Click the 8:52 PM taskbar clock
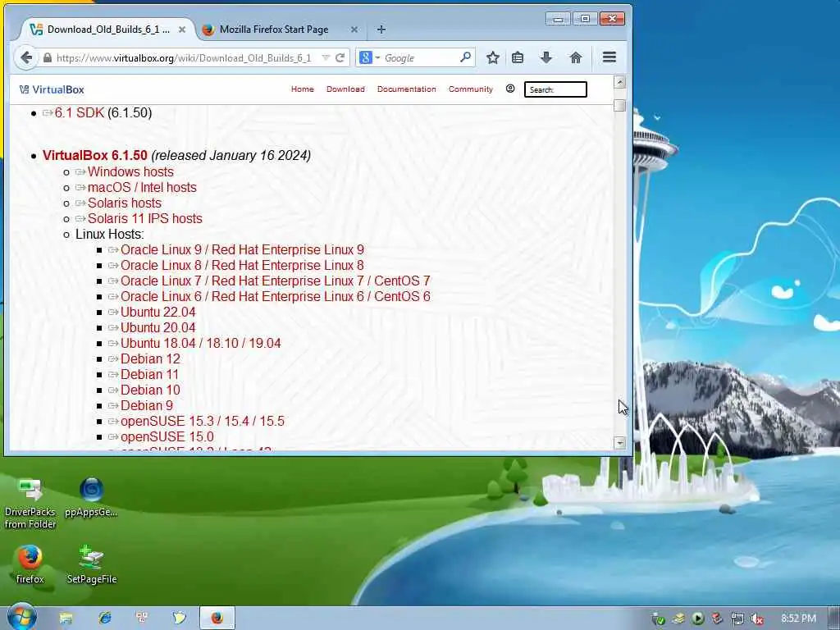Screen dimensions: 840x630 tap(798, 619)
